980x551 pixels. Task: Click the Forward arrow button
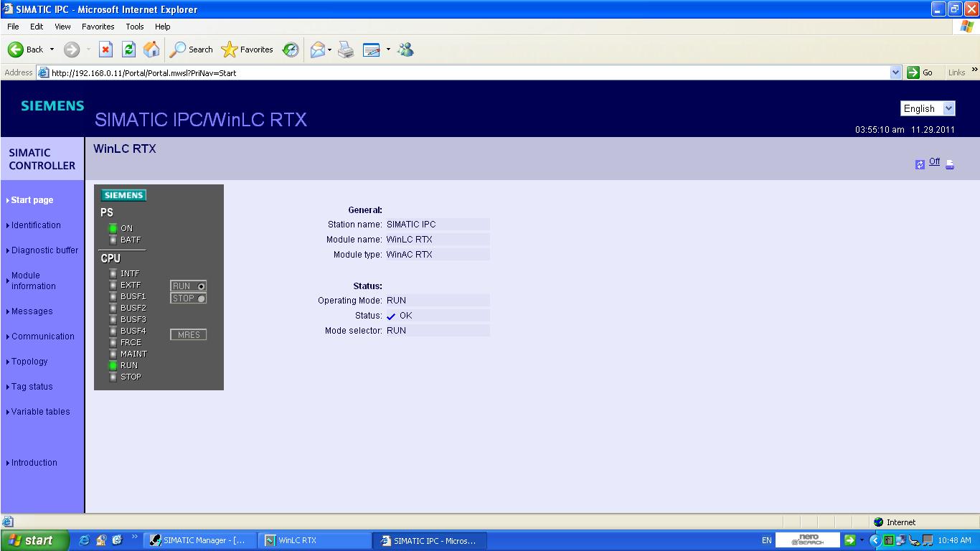click(72, 50)
